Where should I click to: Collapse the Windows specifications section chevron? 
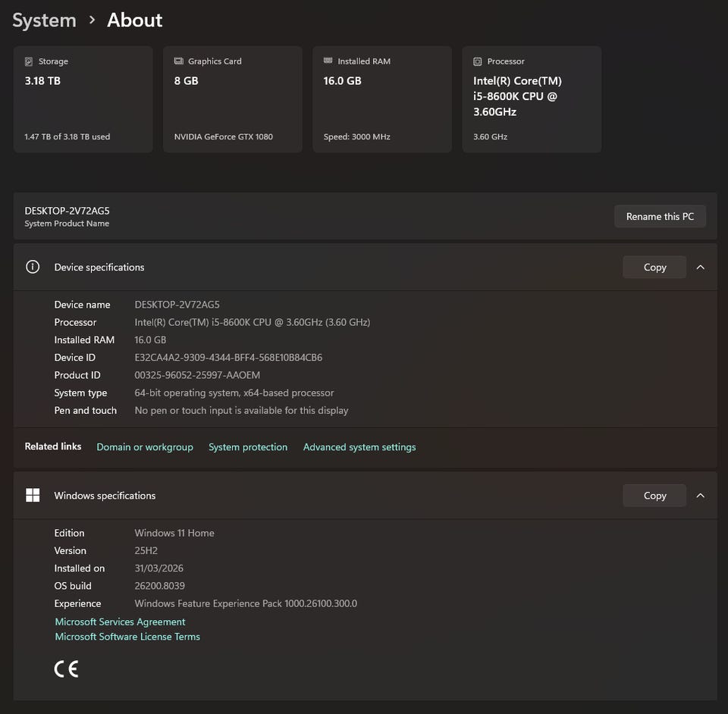pos(700,495)
